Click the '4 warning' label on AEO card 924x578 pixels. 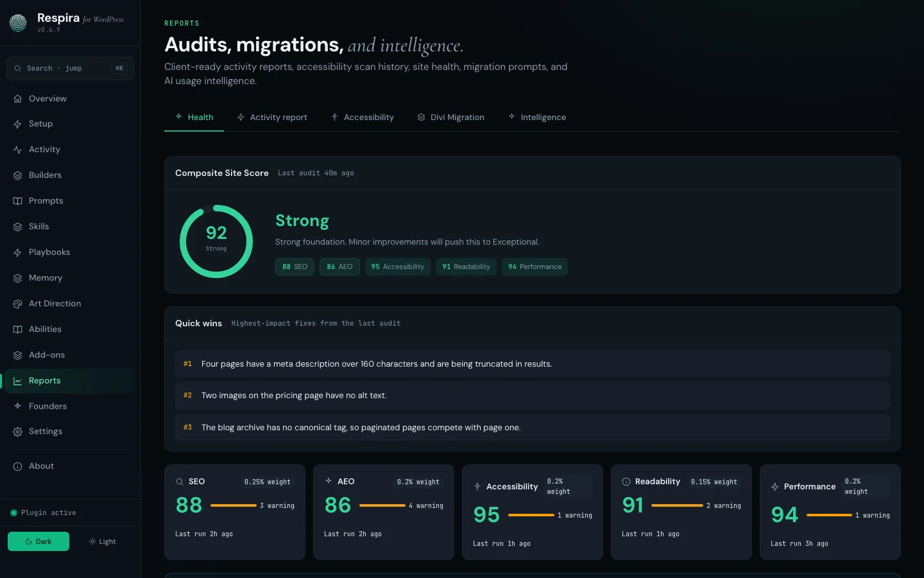point(426,506)
